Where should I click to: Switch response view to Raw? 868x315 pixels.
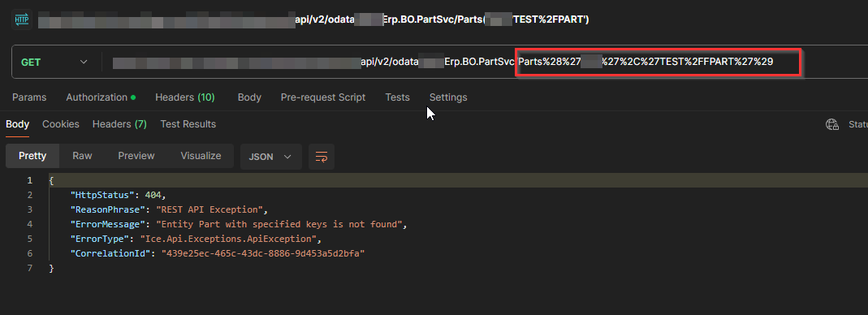coord(82,156)
